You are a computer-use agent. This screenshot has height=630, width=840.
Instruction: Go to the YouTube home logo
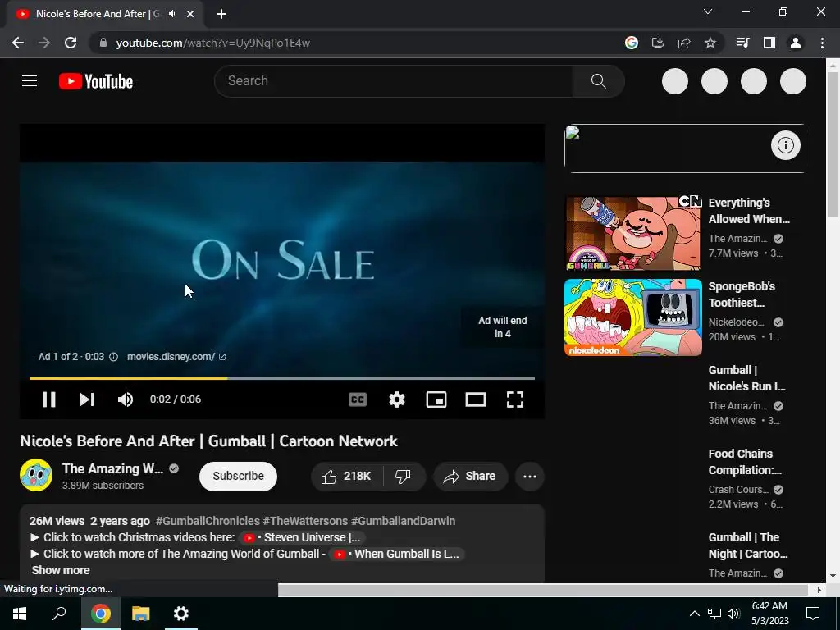click(96, 81)
